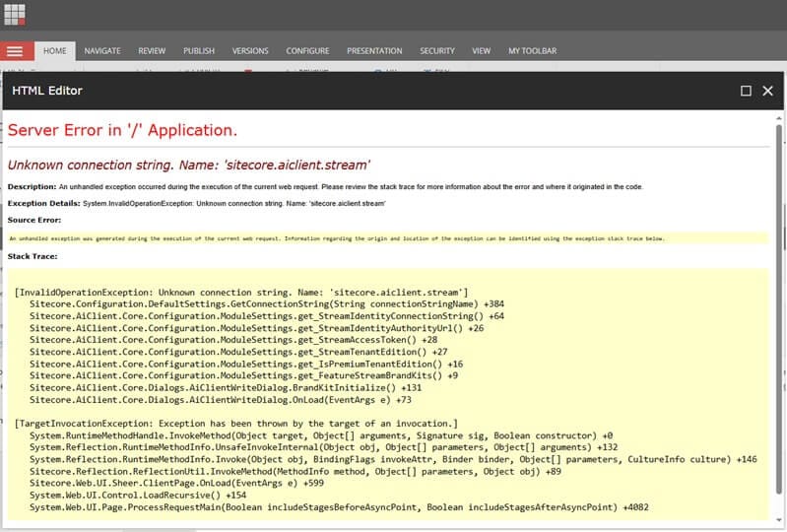Click the [TargetInvocationException] line

[x=235, y=424]
